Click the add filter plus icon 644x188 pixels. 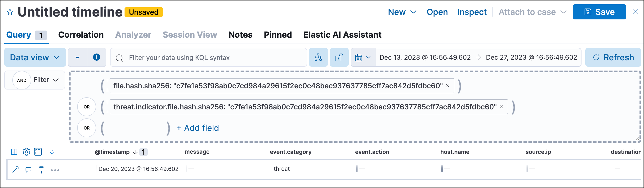[x=97, y=57]
